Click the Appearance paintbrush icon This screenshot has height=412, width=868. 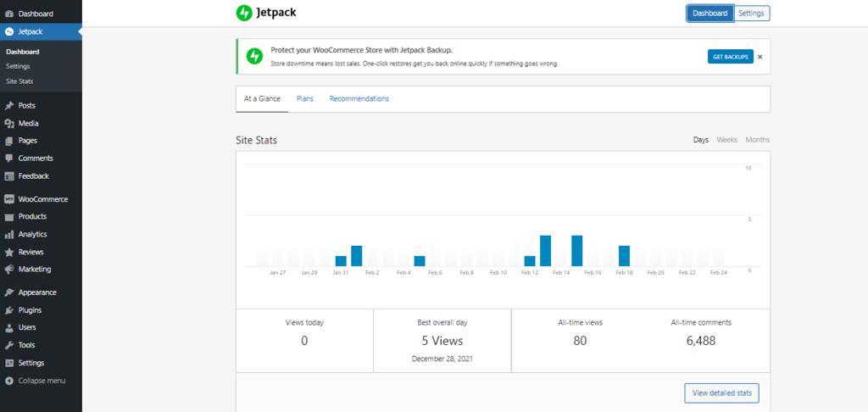pos(8,292)
